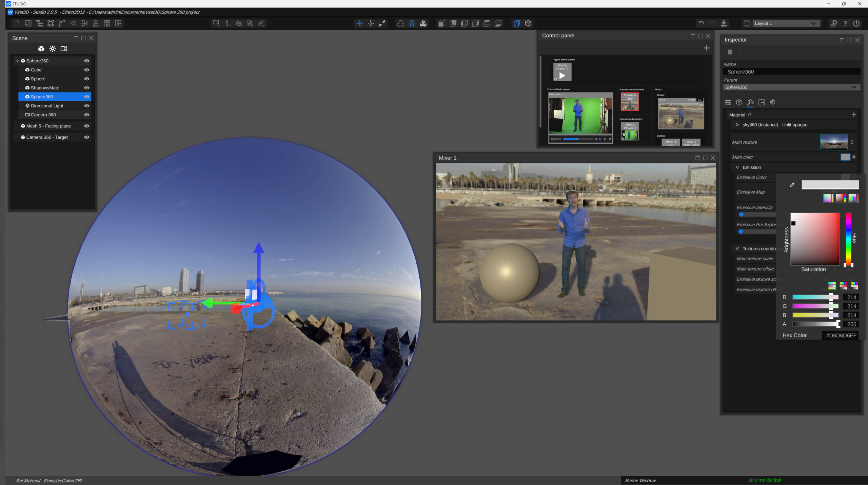Click the eyedropper in color picker
868x485 pixels.
792,185
